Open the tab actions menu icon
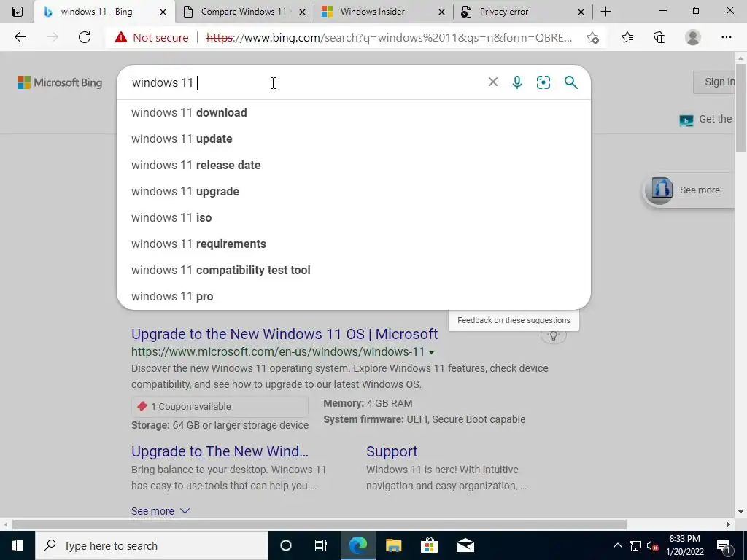 click(18, 12)
